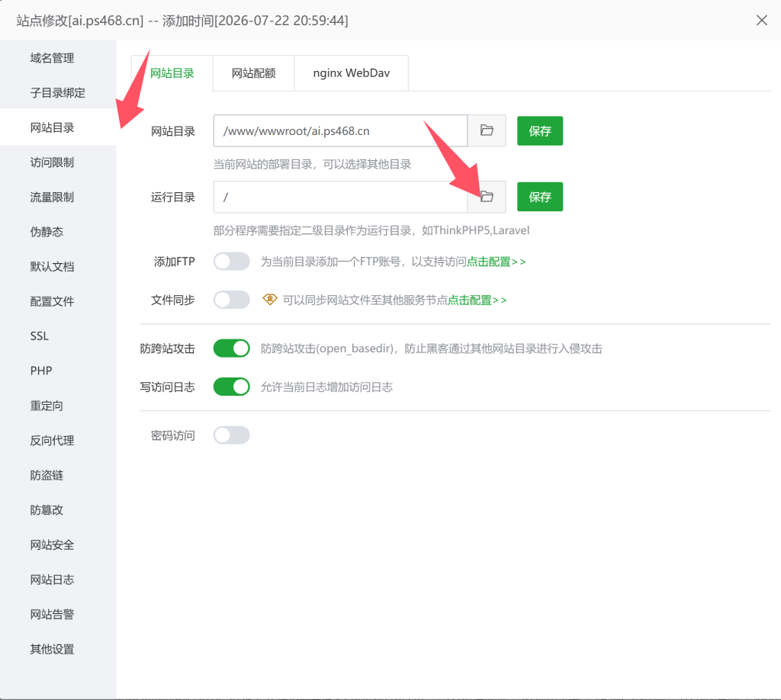The width and height of the screenshot is (781, 700).
Task: Open the FTP 点击配置>> link
Action: tap(496, 262)
